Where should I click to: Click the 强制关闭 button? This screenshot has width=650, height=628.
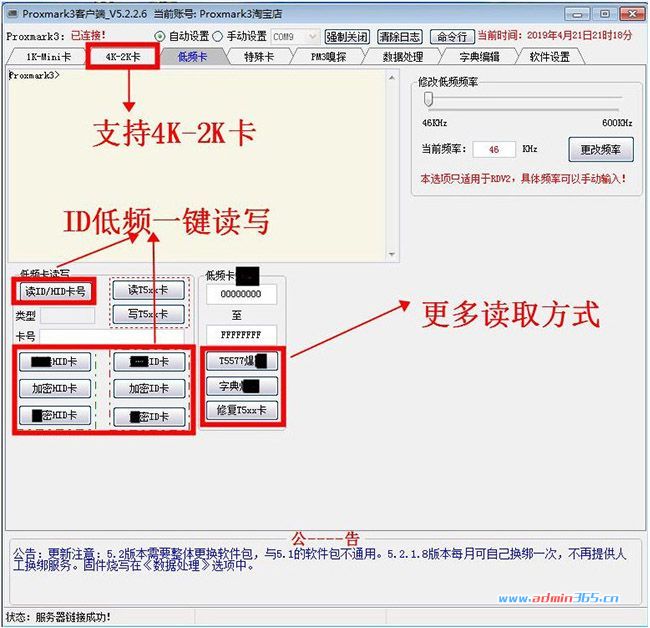point(347,37)
